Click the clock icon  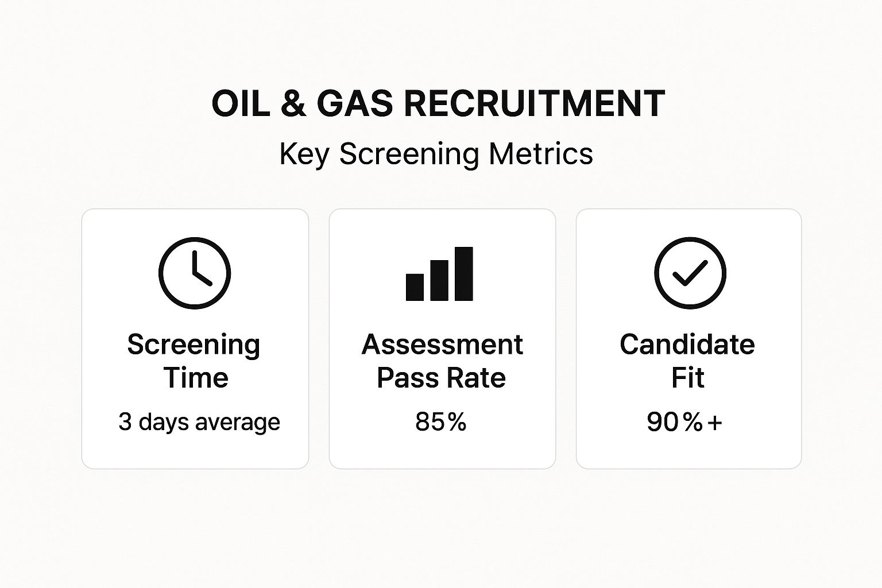194,273
